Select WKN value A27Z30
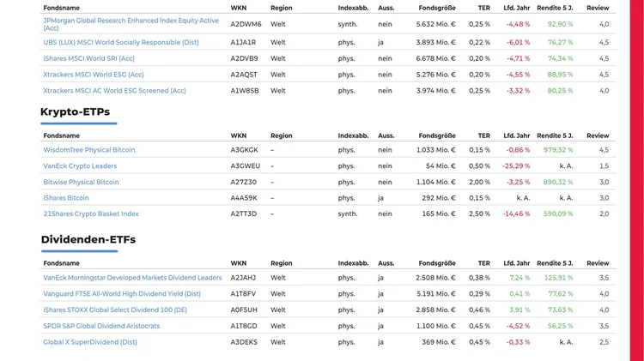The height and width of the screenshot is (361, 644). [243, 182]
